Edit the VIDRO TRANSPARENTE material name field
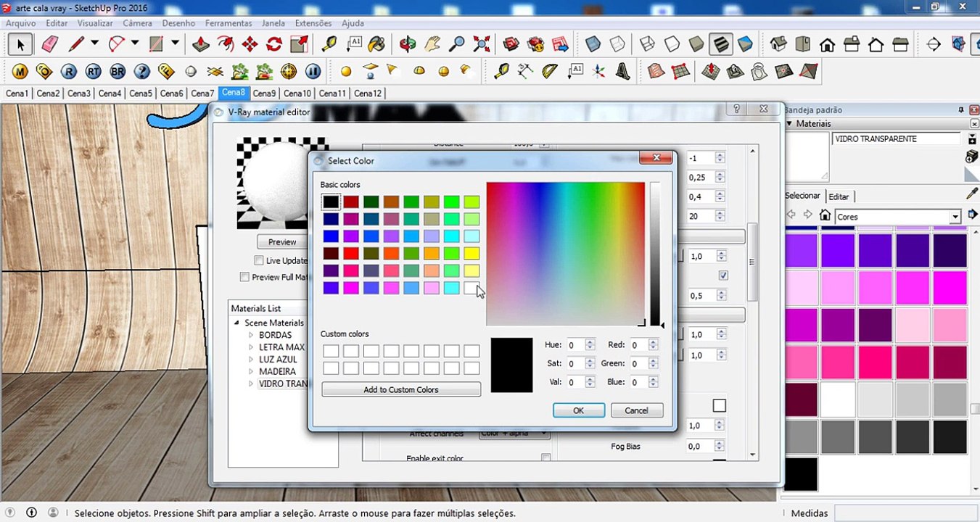The image size is (980, 522). click(897, 138)
